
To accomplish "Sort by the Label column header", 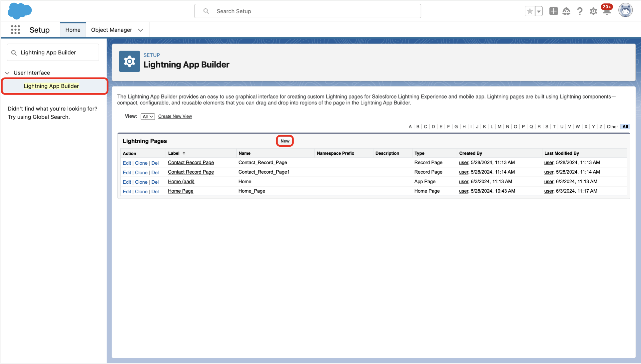I will [174, 153].
